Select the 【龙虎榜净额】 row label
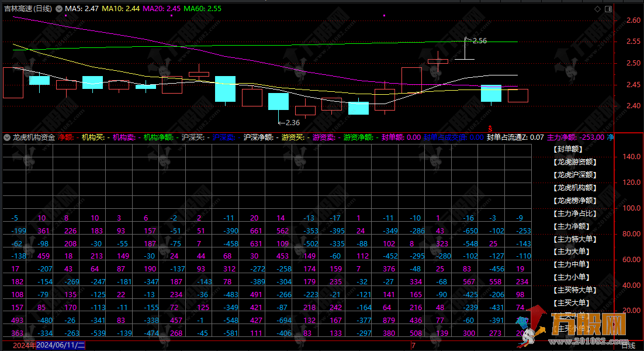644x351 pixels. tap(574, 201)
